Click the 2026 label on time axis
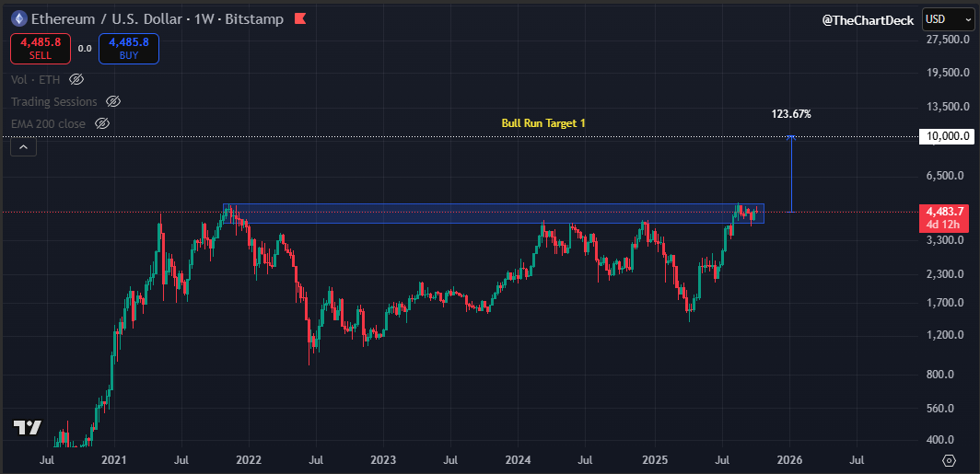The width and height of the screenshot is (980, 474). click(x=790, y=460)
